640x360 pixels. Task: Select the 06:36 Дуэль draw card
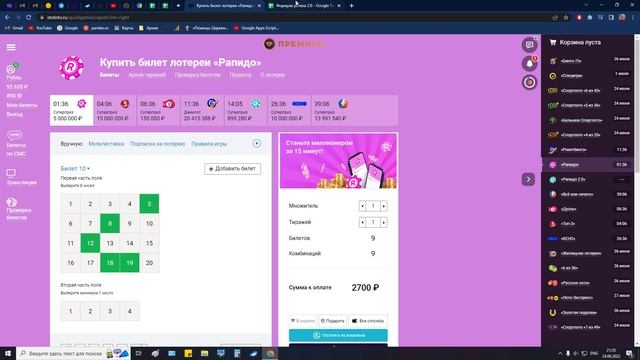click(158, 110)
